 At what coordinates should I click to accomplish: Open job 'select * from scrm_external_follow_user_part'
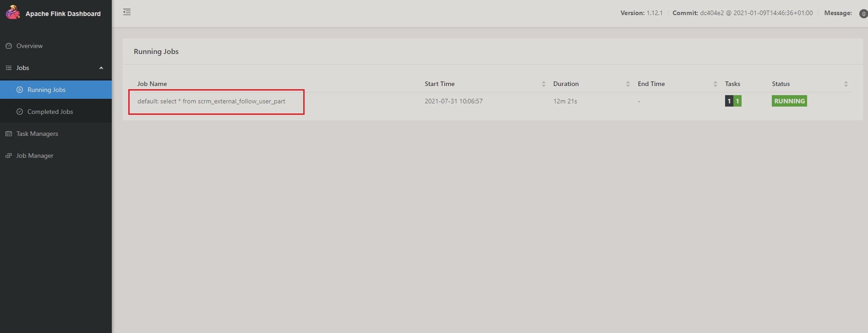[211, 101]
